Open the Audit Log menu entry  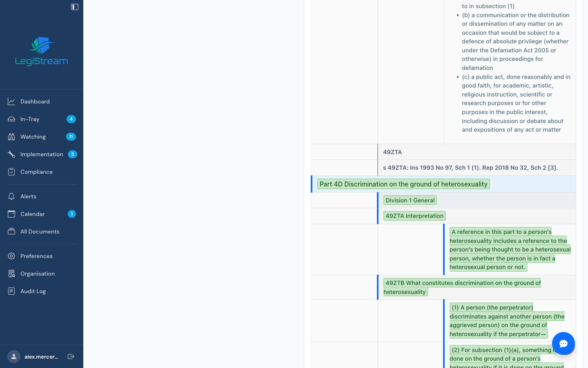click(33, 291)
